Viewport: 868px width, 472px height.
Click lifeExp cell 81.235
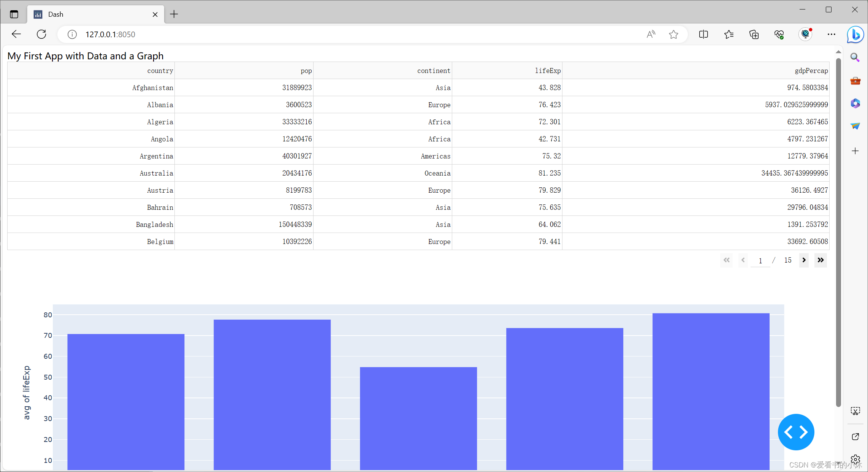pos(507,173)
